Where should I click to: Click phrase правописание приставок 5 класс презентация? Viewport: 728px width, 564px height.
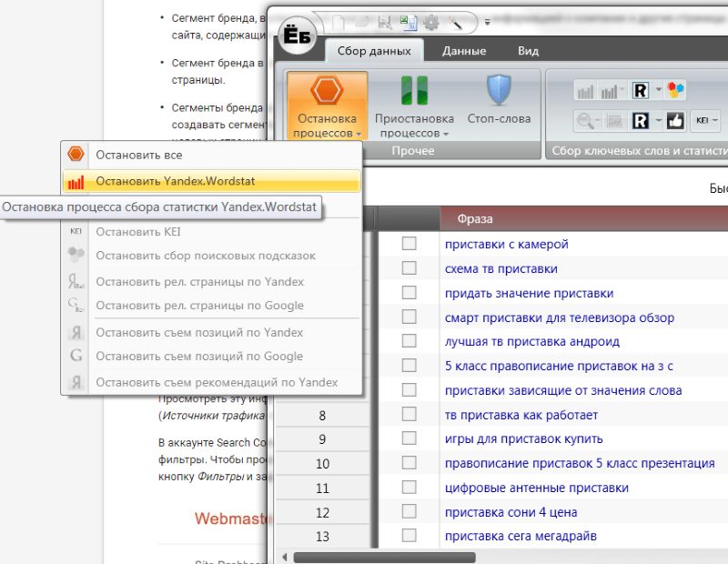tap(580, 463)
